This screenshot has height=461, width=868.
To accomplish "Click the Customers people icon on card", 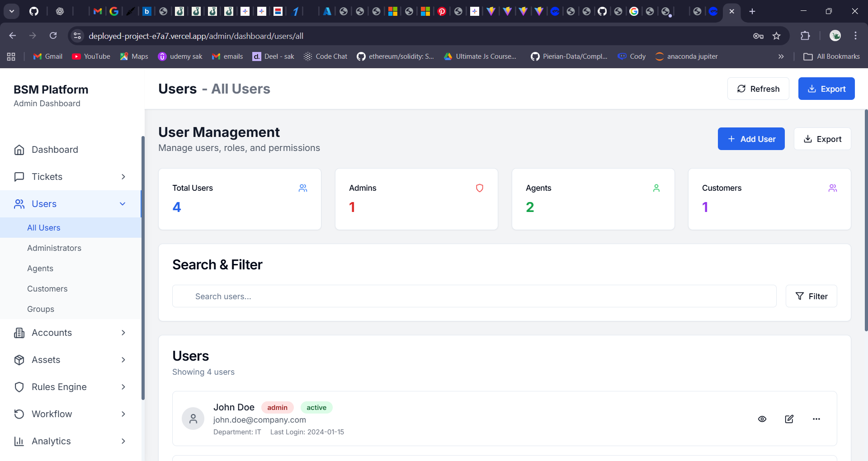I will pos(833,188).
